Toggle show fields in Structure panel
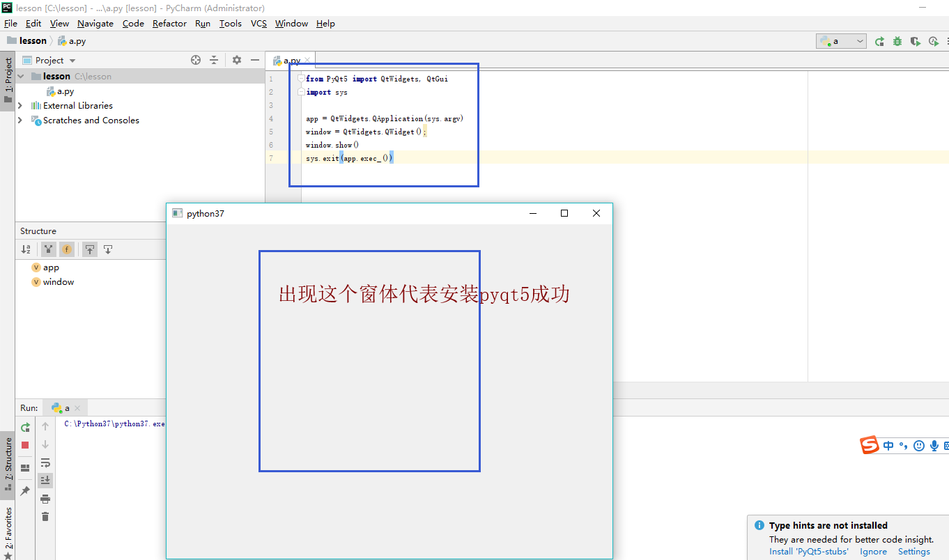949x560 pixels. pyautogui.click(x=67, y=249)
